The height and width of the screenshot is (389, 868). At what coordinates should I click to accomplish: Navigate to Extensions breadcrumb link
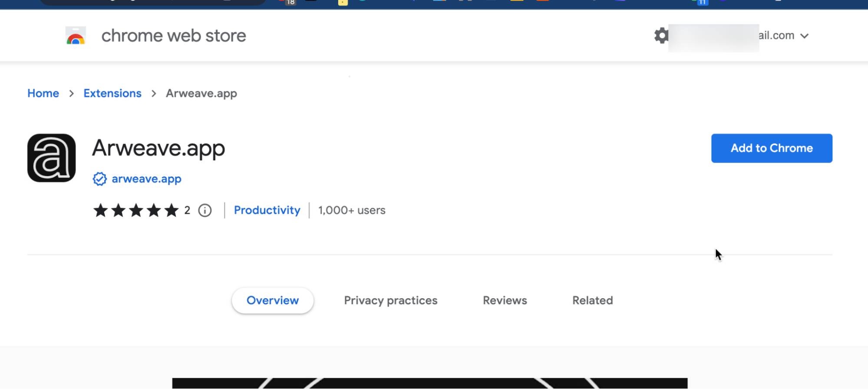pos(112,93)
